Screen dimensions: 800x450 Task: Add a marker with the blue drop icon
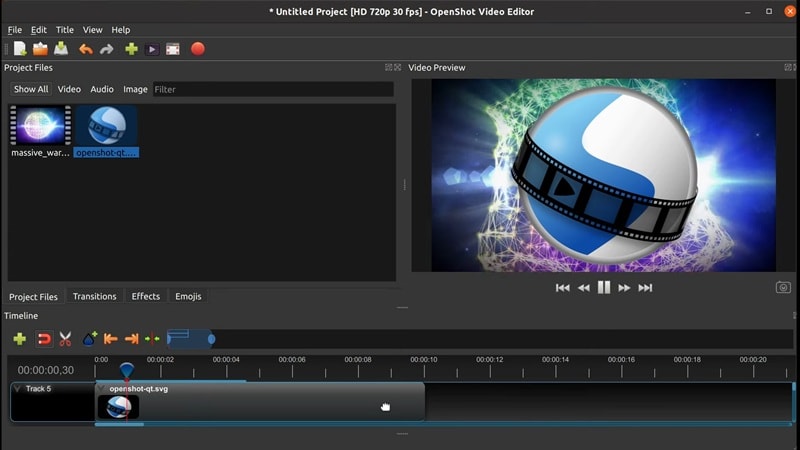click(90, 339)
